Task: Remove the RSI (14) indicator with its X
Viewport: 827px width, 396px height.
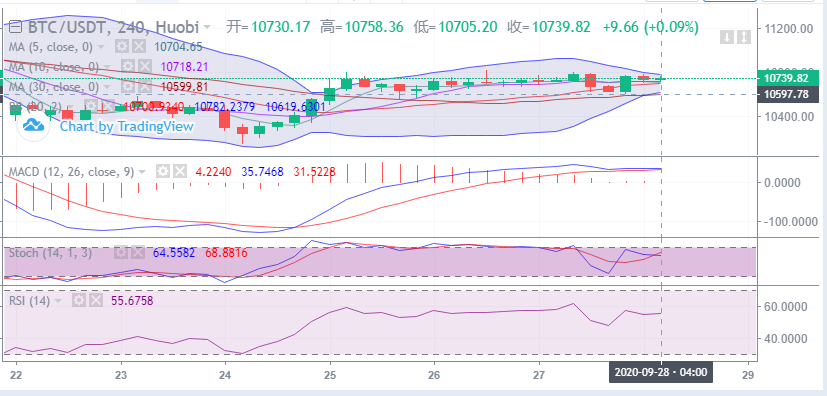Action: click(95, 301)
